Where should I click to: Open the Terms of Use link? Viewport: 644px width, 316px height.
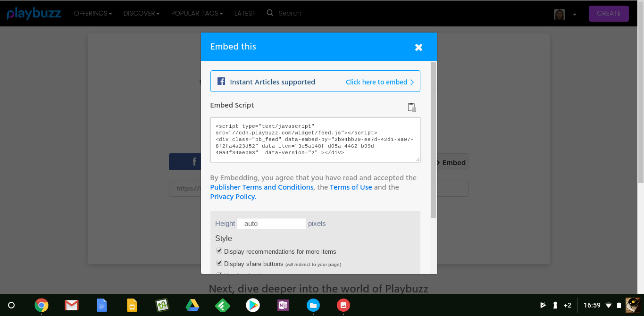click(351, 187)
